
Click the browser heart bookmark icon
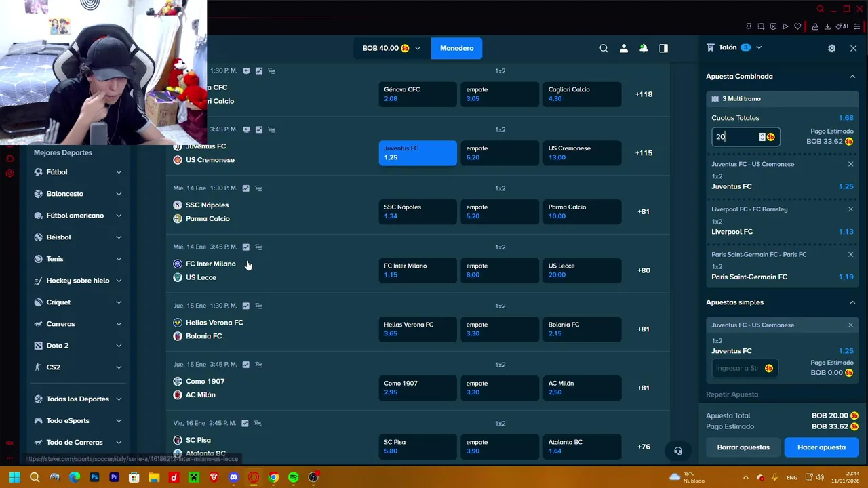coord(797,26)
